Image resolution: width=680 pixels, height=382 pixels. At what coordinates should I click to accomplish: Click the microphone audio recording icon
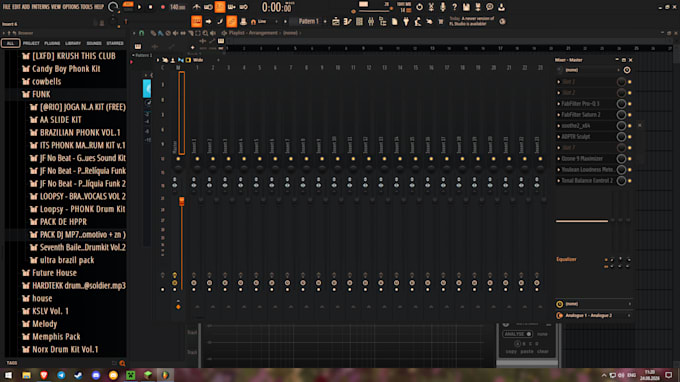(443, 7)
